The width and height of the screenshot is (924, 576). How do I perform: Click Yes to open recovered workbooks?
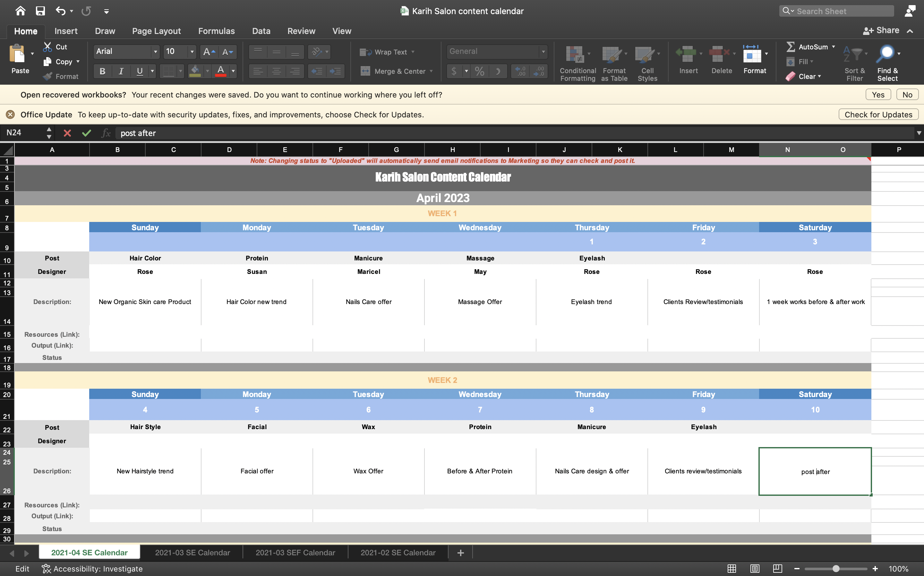pos(878,95)
